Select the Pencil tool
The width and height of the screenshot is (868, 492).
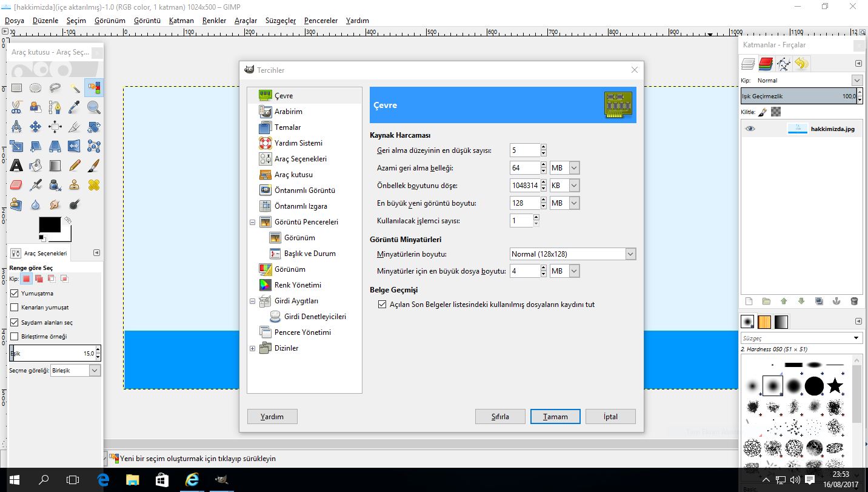[x=75, y=166]
